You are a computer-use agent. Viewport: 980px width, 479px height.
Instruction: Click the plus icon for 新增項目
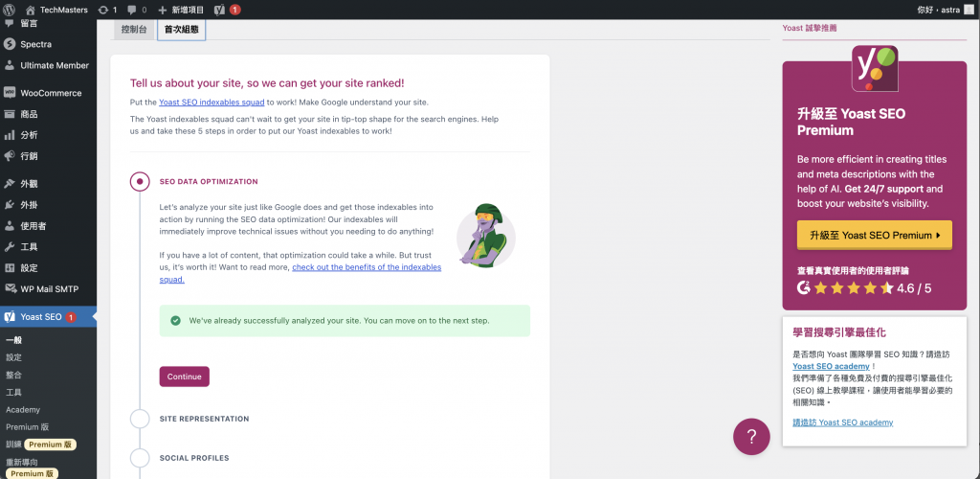[x=162, y=10]
